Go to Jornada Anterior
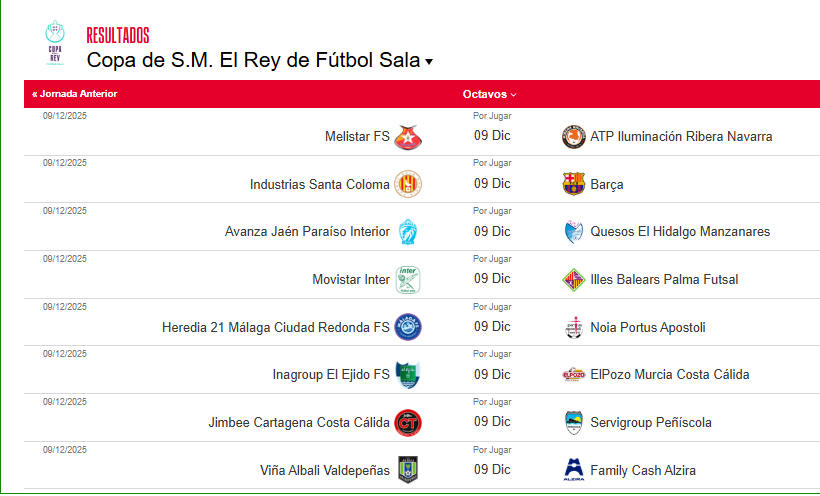The width and height of the screenshot is (820, 496). [x=75, y=94]
